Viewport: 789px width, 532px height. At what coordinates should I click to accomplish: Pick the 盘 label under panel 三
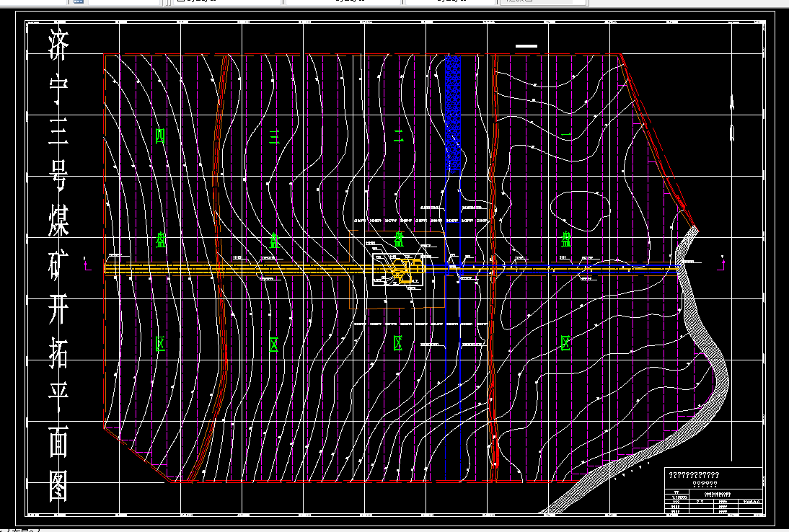pos(274,240)
